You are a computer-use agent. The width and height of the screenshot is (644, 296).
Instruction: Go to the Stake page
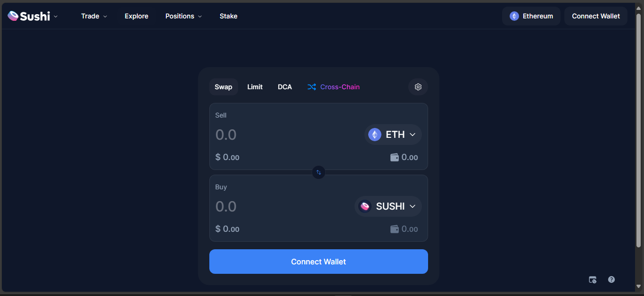(x=229, y=16)
